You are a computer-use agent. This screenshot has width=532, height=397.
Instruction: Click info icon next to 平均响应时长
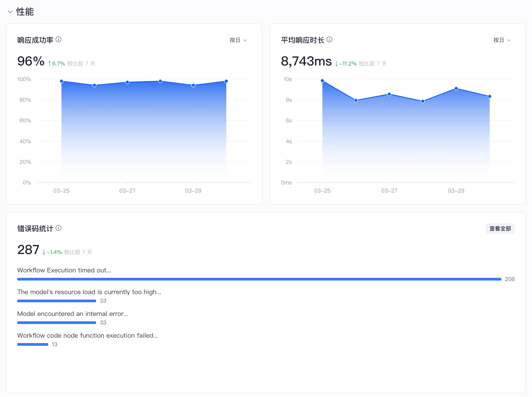(329, 39)
